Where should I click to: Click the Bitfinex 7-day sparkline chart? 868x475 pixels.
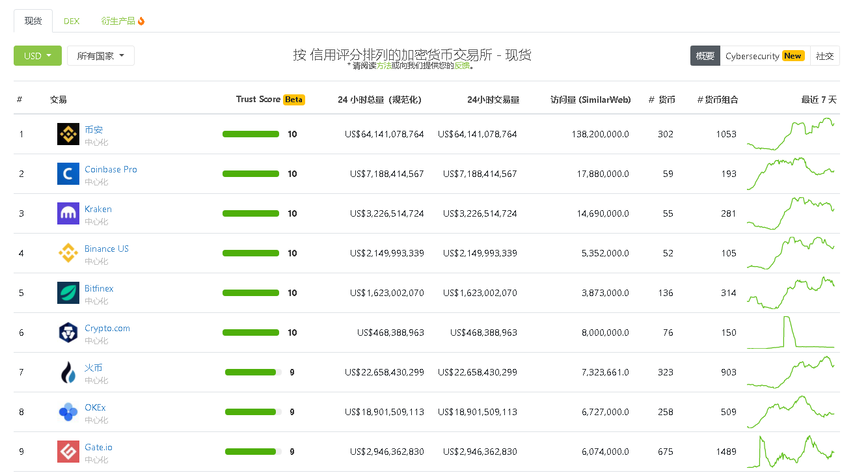[791, 293]
